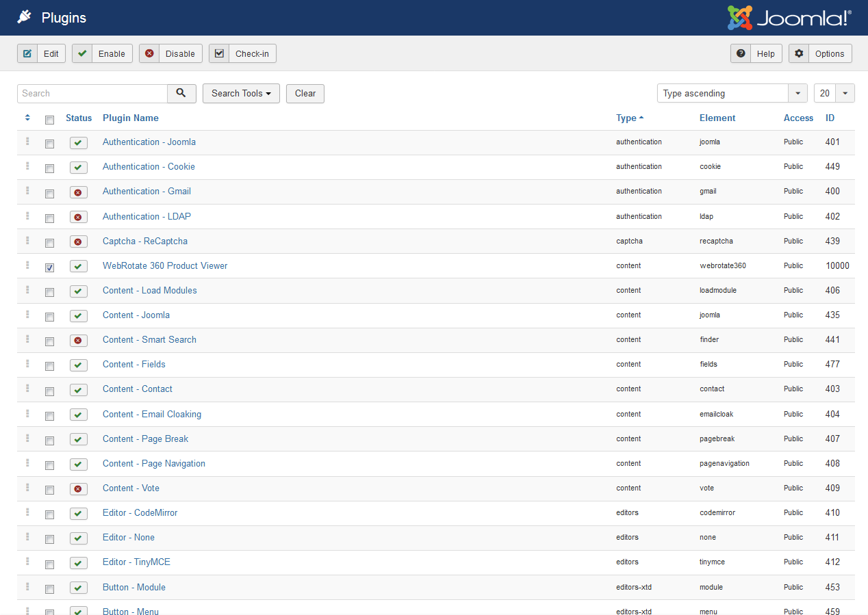Enable Captcha - ReCaptcha via its status icon
The height and width of the screenshot is (615, 868).
(79, 241)
